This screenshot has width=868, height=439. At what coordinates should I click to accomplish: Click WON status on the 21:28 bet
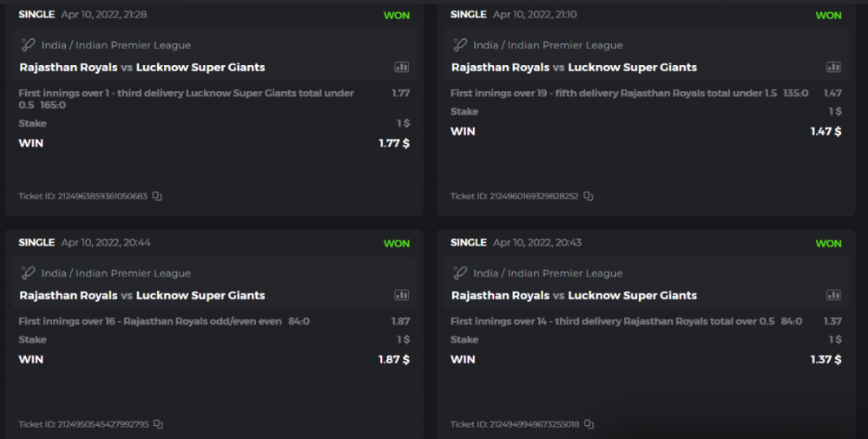coord(397,16)
